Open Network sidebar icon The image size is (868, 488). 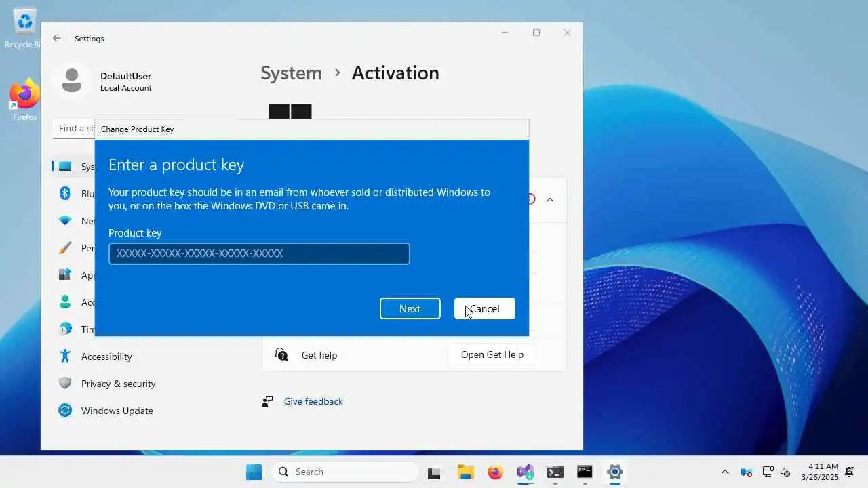click(65, 221)
